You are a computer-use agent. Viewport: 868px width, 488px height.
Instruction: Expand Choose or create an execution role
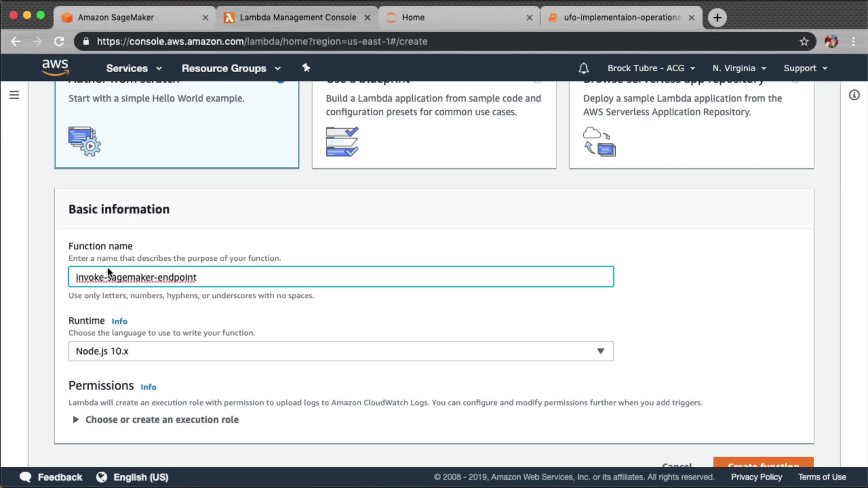point(161,419)
